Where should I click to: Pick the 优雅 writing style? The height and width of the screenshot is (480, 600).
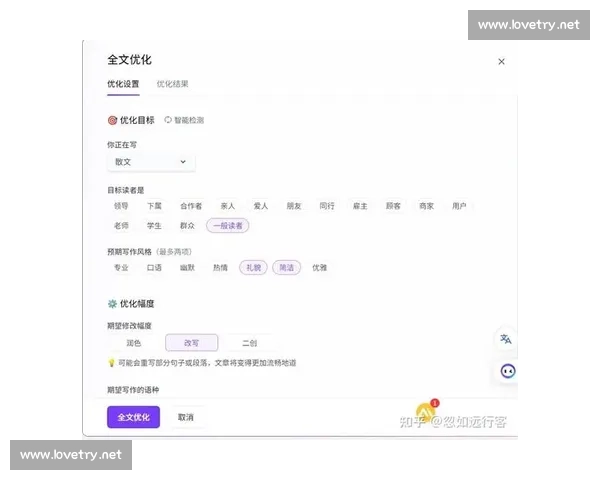pos(320,268)
